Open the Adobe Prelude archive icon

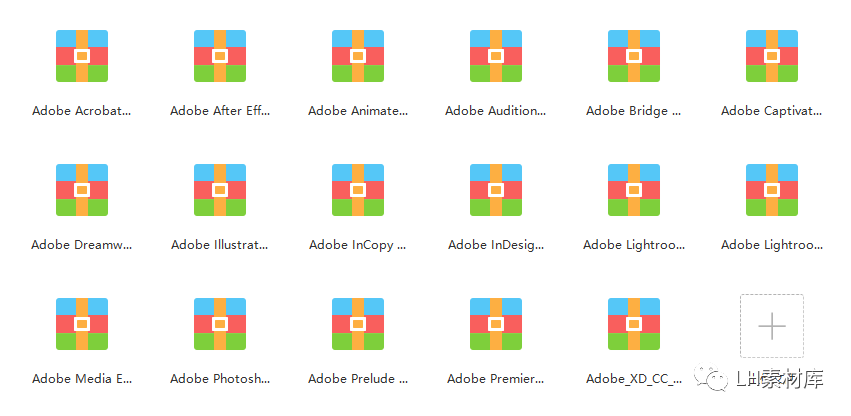[x=358, y=324]
